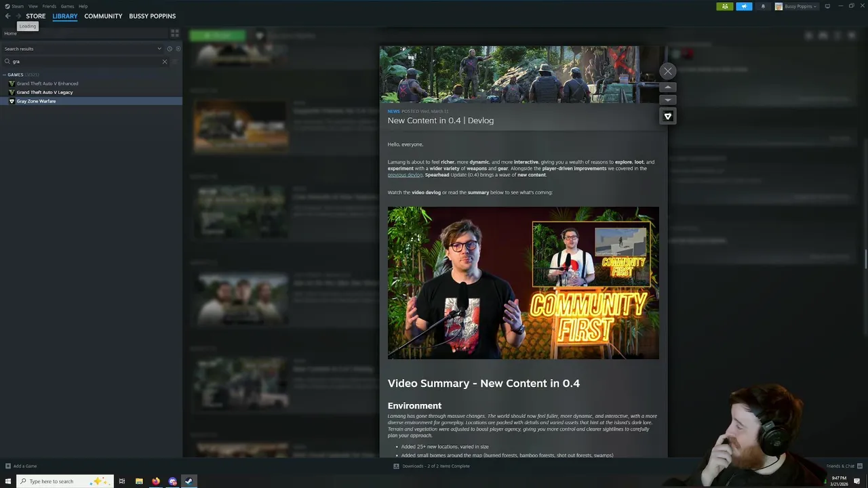Go to the STORE tab
Viewport: 868px width, 488px height.
[x=36, y=16]
